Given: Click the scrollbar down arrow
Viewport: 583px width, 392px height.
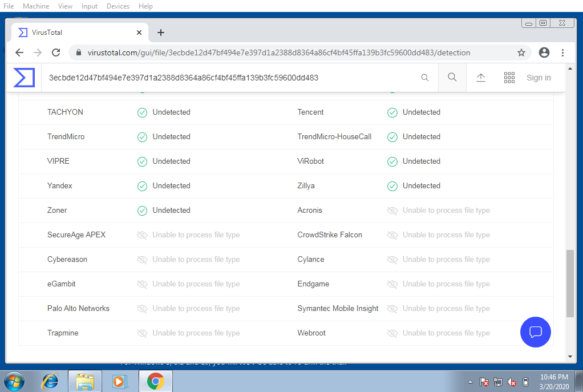Looking at the screenshot, I should [570, 357].
